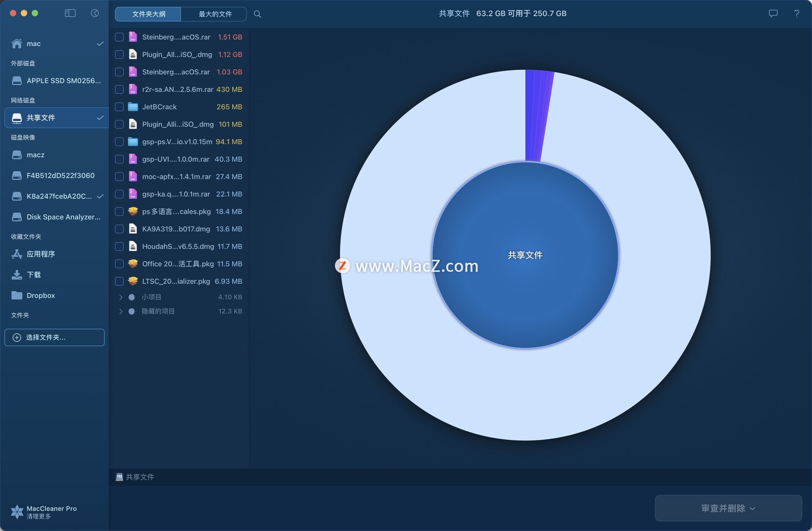Viewport: 812px width, 531px height.
Task: Click the 63.2 GB 可用于 250.7 GB text
Action: click(x=521, y=14)
